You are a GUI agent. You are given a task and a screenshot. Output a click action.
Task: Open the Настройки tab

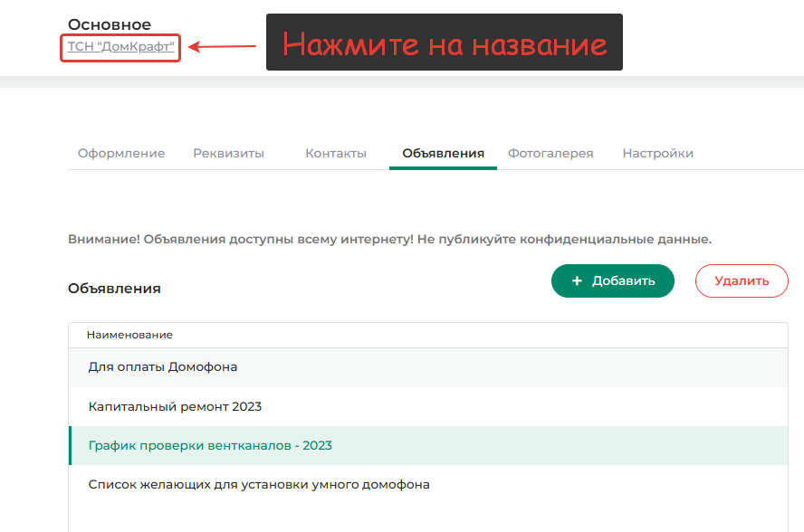658,153
